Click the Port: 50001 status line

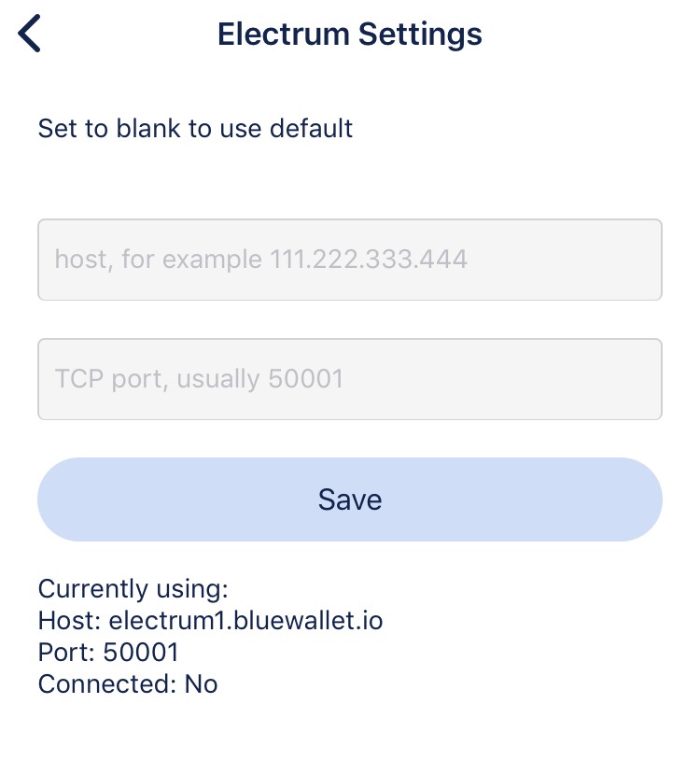[108, 653]
